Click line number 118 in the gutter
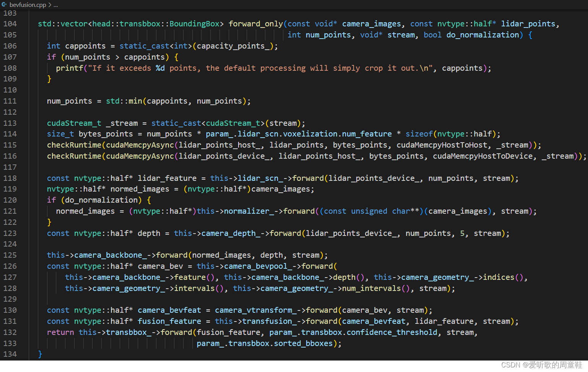This screenshot has height=372, width=588. 10,178
